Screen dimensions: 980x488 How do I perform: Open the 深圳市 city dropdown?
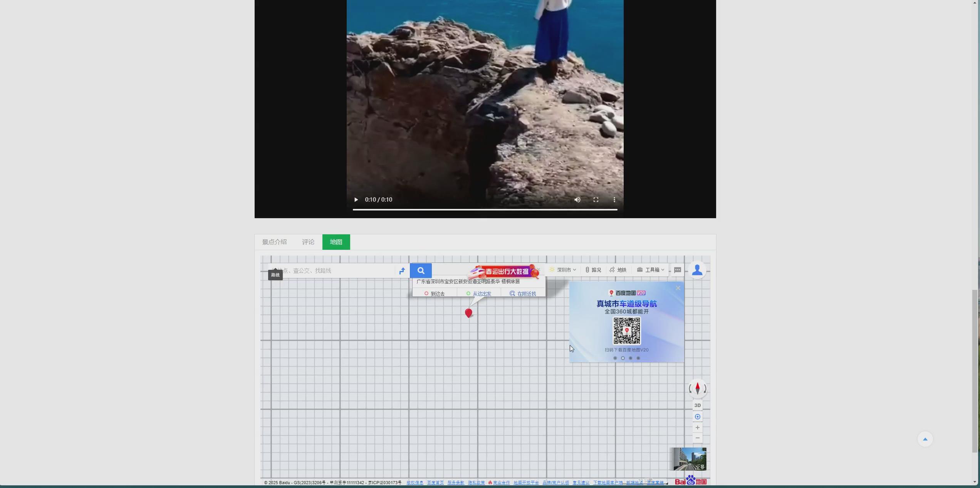[x=563, y=270]
